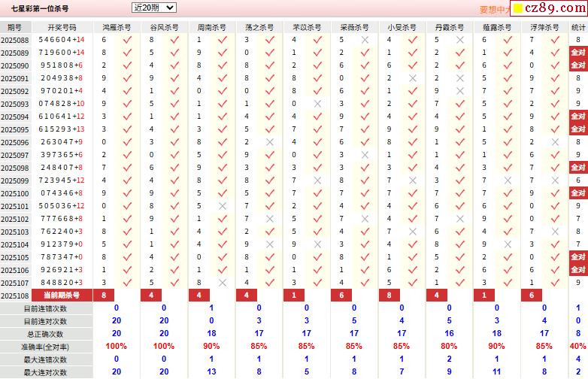Click the 准确率(全对率) row label
Viewport: 588px width, 379px height.
point(45,347)
